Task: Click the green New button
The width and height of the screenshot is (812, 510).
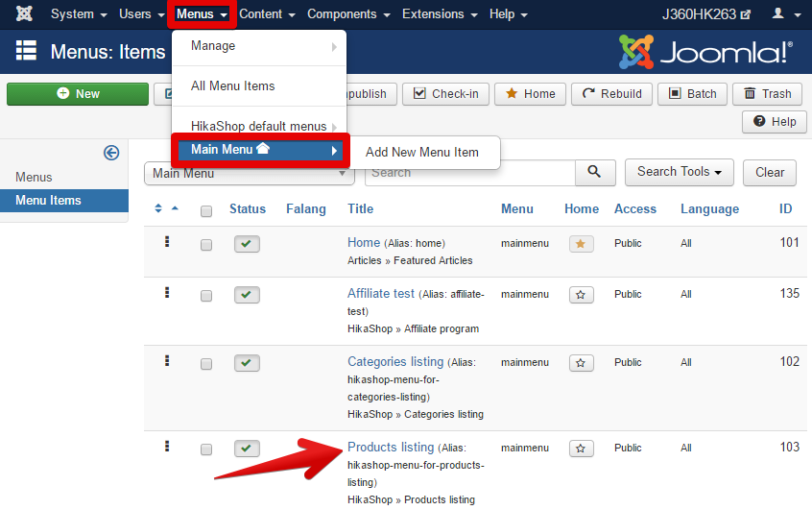Action: tap(78, 94)
